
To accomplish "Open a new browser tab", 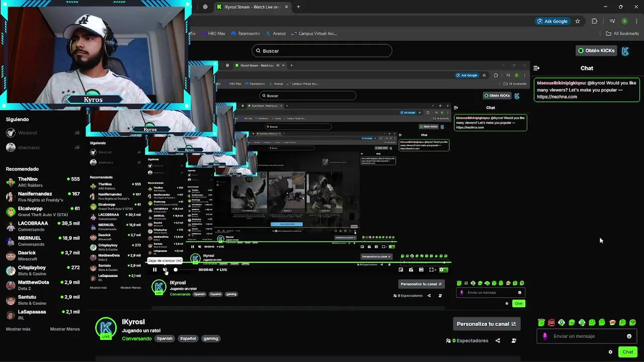I will click(x=298, y=7).
